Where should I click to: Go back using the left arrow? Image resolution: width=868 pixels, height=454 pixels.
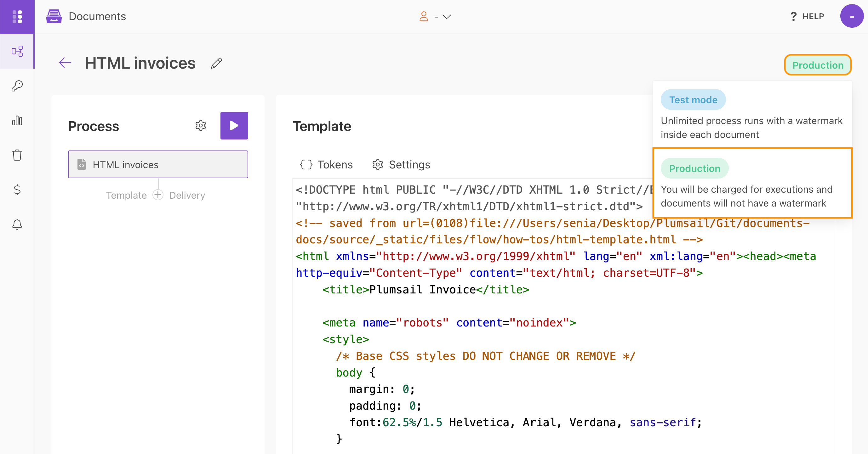pyautogui.click(x=65, y=63)
